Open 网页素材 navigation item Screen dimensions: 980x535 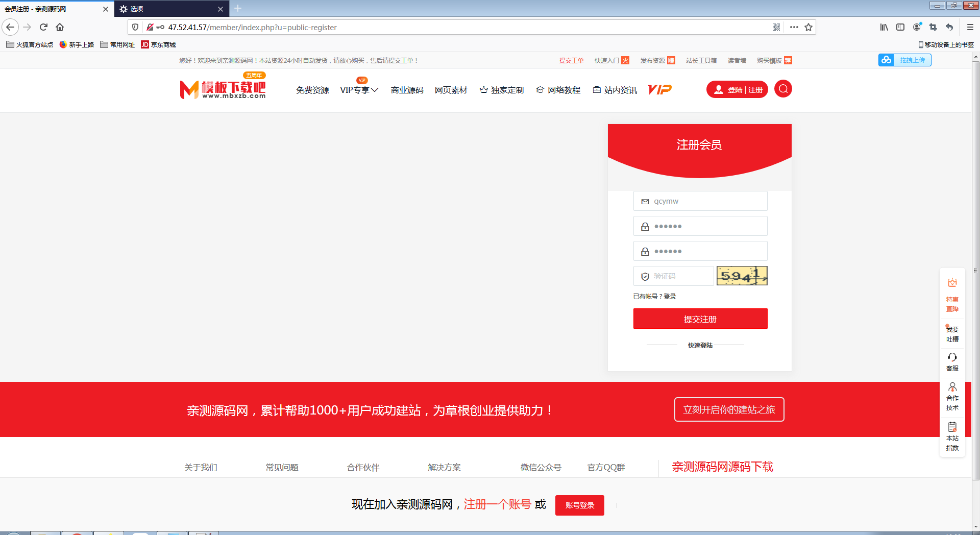coord(451,90)
